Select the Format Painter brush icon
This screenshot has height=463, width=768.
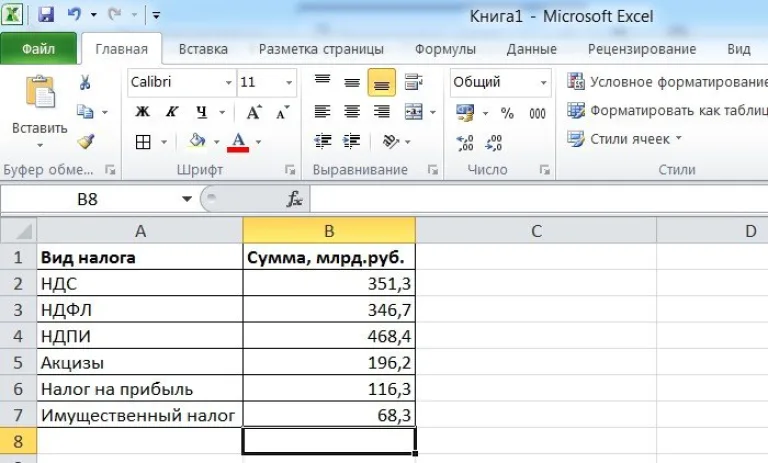tap(86, 142)
